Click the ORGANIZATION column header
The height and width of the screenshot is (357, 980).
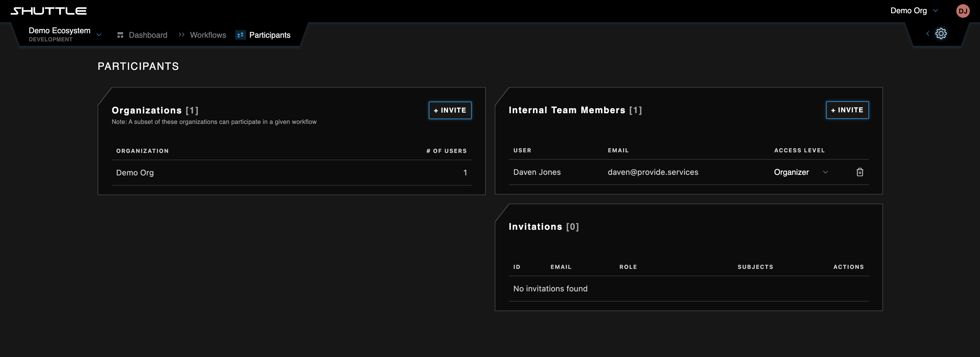(142, 151)
